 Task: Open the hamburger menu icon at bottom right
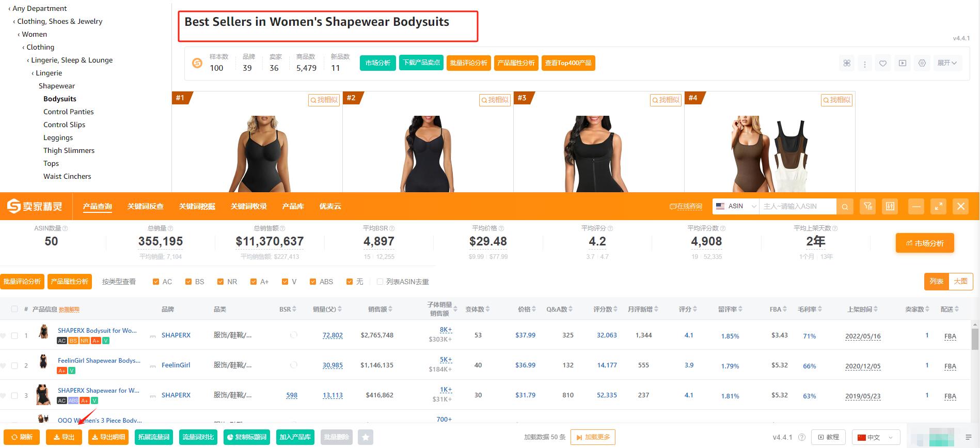[x=968, y=437]
